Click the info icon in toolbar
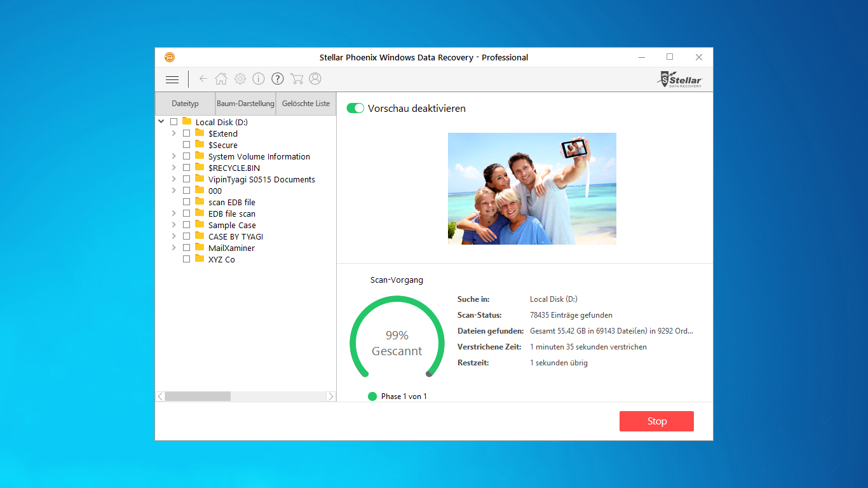Viewport: 868px width, 488px height. 259,79
